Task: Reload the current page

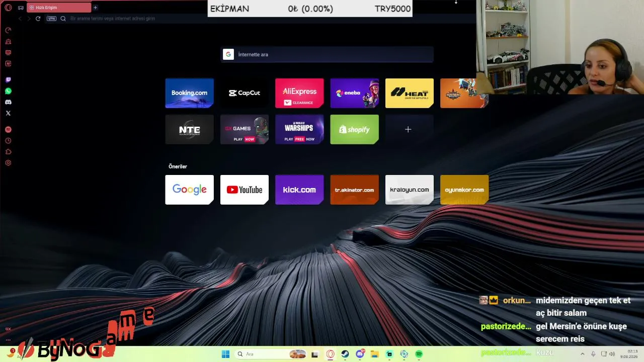Action: coord(38,19)
